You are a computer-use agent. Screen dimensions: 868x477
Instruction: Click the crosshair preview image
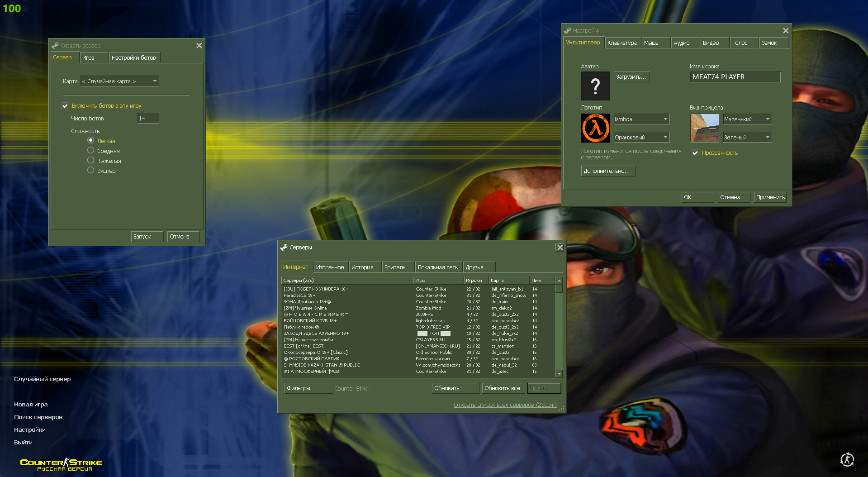704,128
